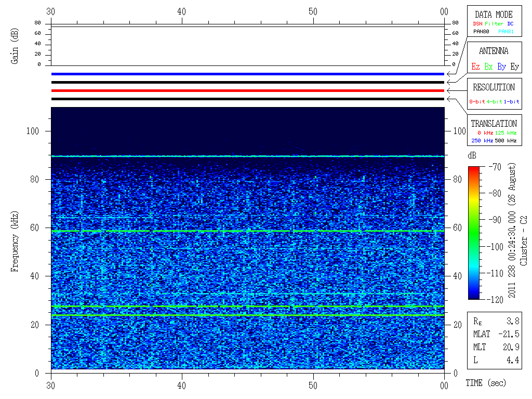Pick the 125 kHz translation entry

pyautogui.click(x=507, y=133)
